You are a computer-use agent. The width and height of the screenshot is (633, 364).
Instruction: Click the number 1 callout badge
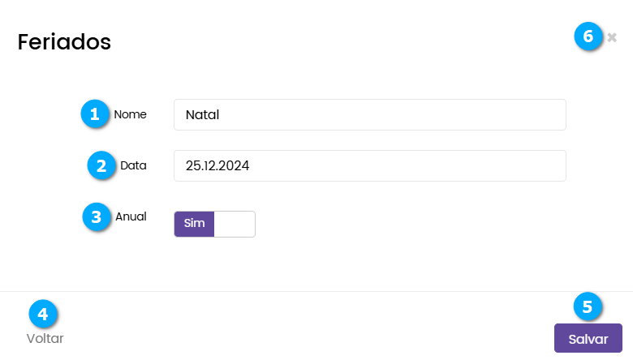pyautogui.click(x=95, y=114)
